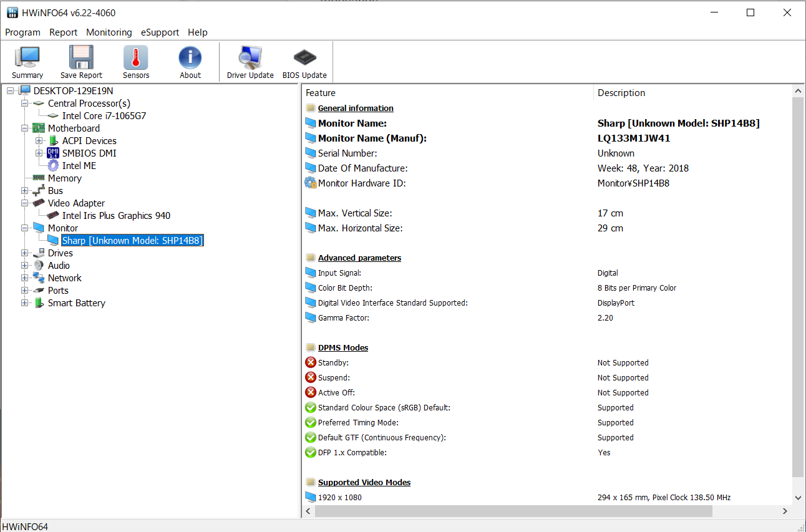Click the horizontal scrollbar left arrow
The image size is (806, 532).
(309, 511)
